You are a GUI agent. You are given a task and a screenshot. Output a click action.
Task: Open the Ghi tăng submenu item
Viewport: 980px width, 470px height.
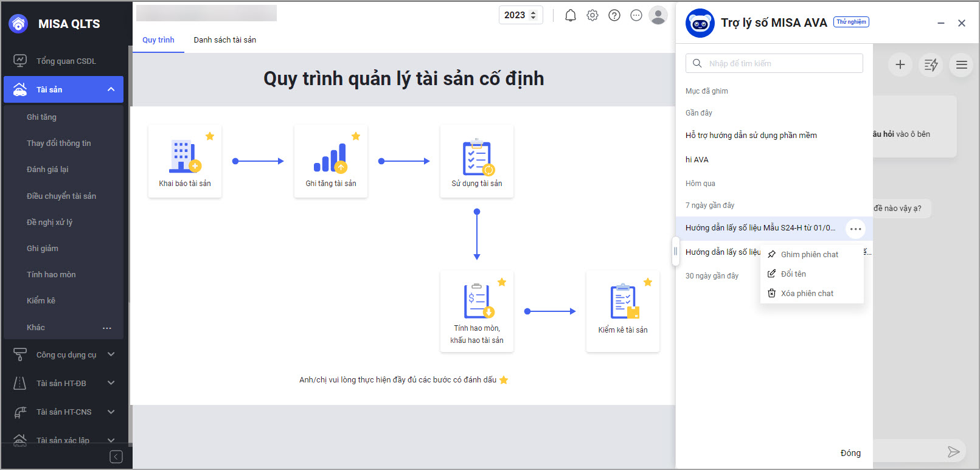tap(41, 117)
